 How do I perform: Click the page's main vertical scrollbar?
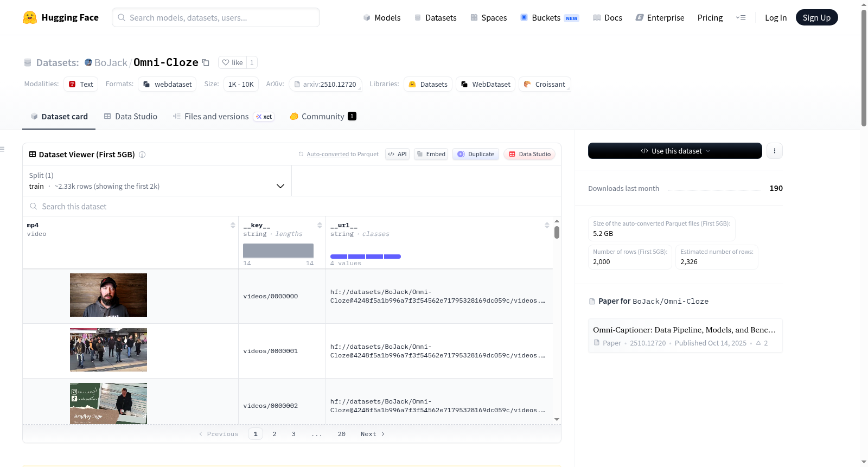864,68
